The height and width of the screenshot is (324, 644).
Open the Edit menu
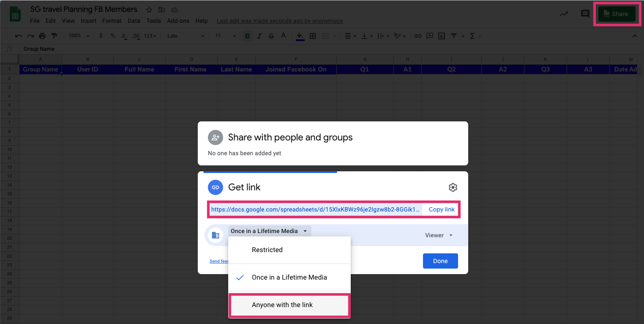click(51, 21)
